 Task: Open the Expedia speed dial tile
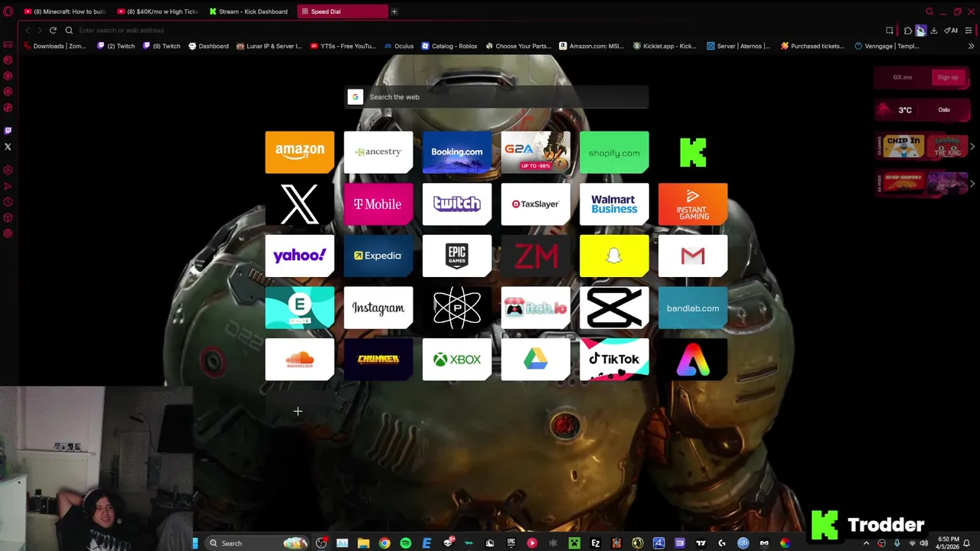378,256
